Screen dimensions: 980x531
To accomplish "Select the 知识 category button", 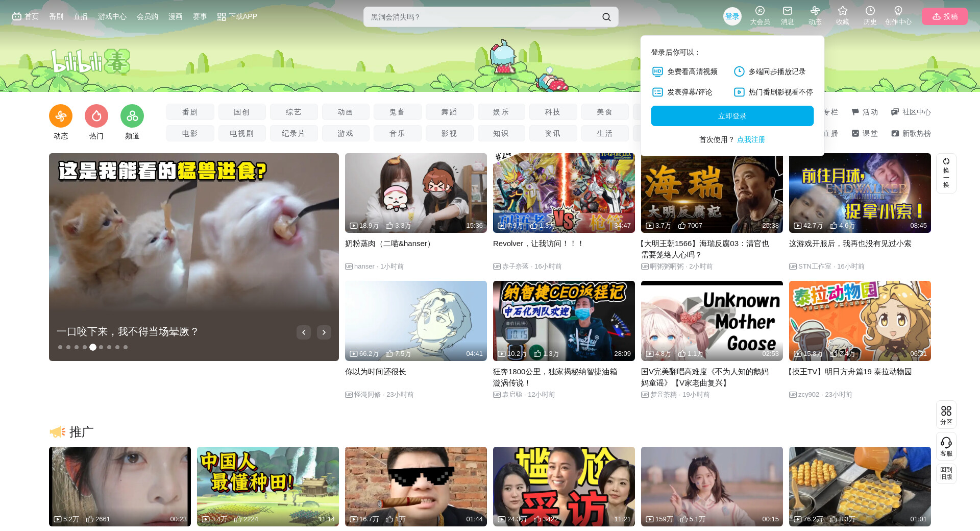I will [x=501, y=133].
